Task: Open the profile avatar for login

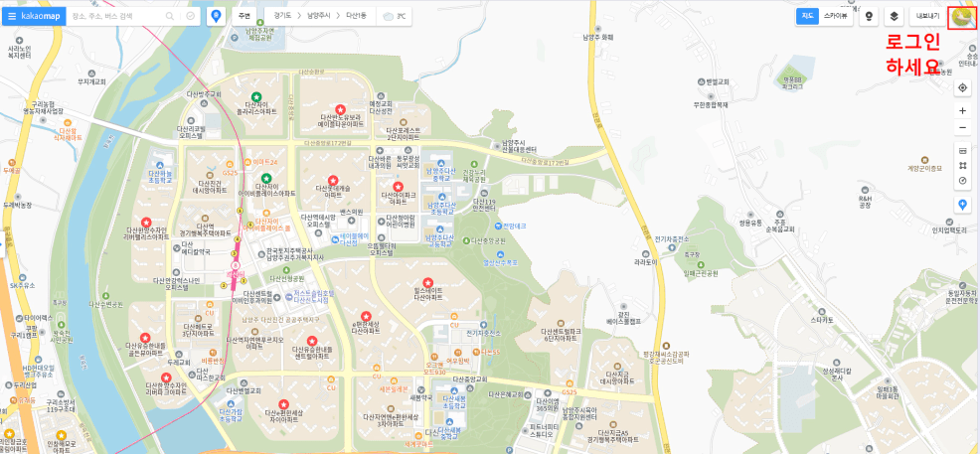Action: tap(961, 18)
